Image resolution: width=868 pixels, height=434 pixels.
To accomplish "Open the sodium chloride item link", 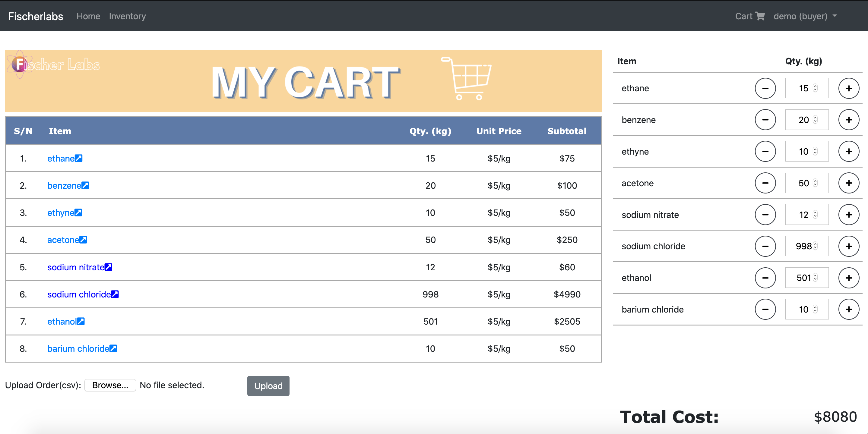I will 79,294.
